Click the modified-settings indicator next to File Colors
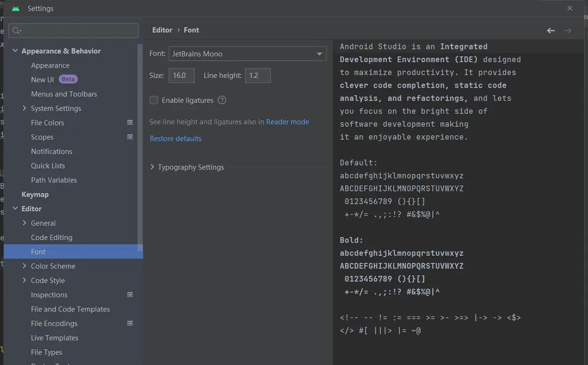 click(130, 122)
